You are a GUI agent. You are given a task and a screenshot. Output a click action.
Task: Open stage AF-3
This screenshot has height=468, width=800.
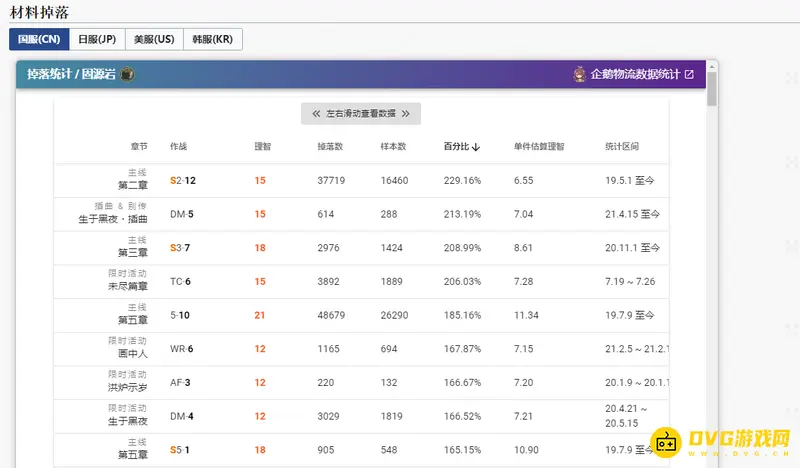(x=180, y=383)
